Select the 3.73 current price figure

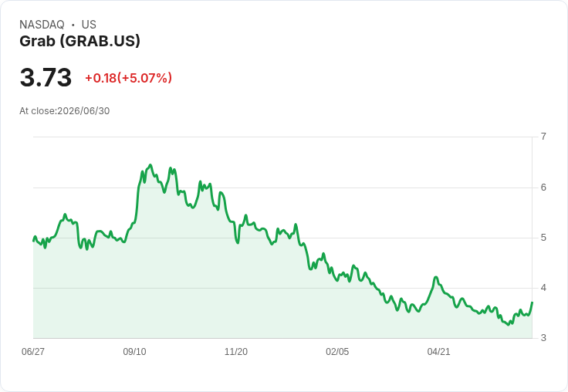[x=46, y=77]
